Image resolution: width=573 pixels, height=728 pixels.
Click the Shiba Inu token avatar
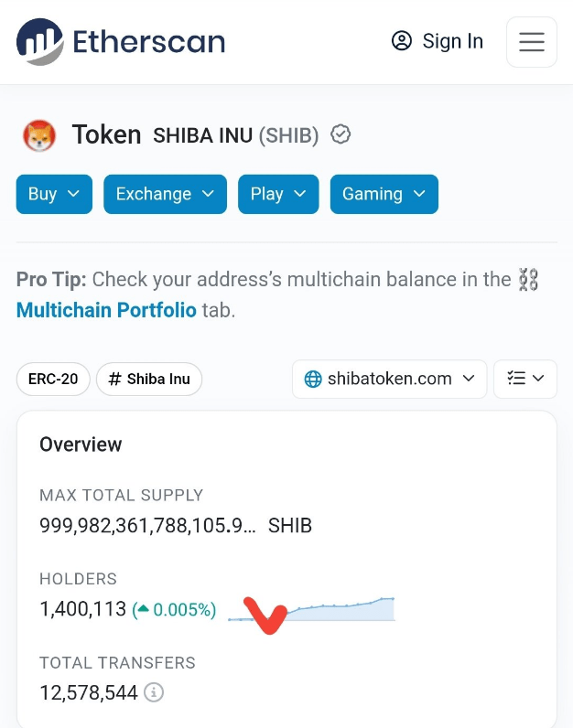click(x=39, y=136)
